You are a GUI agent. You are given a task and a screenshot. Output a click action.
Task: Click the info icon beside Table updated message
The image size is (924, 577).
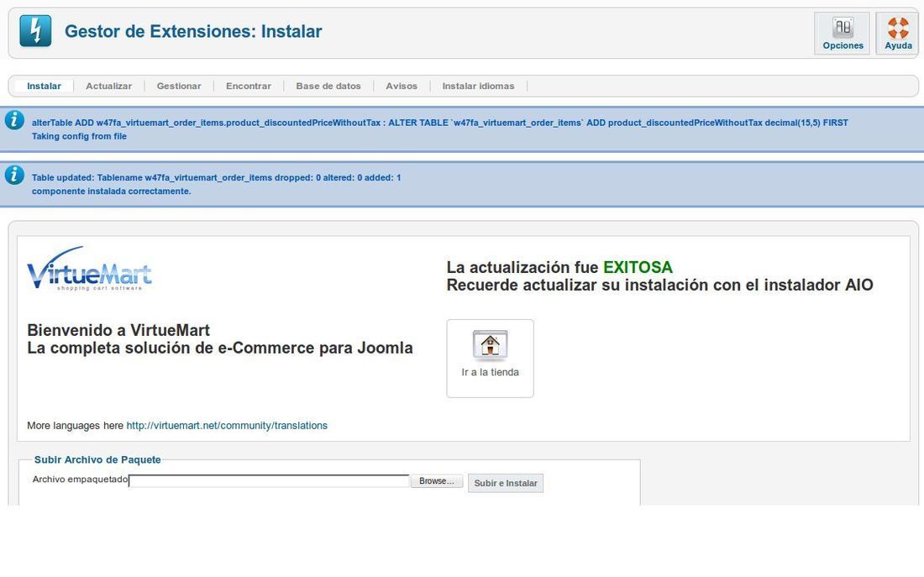[x=14, y=175]
